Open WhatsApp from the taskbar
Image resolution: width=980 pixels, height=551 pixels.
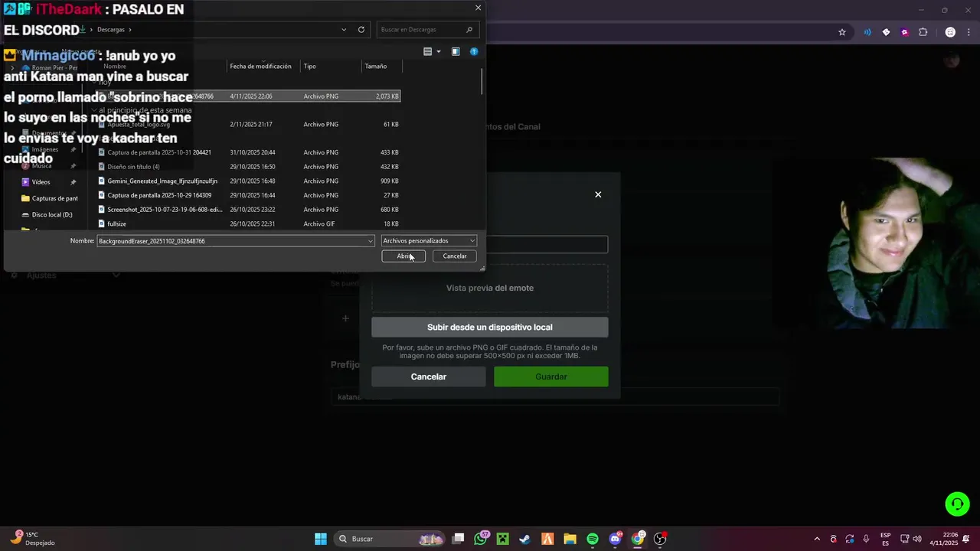coord(481,539)
